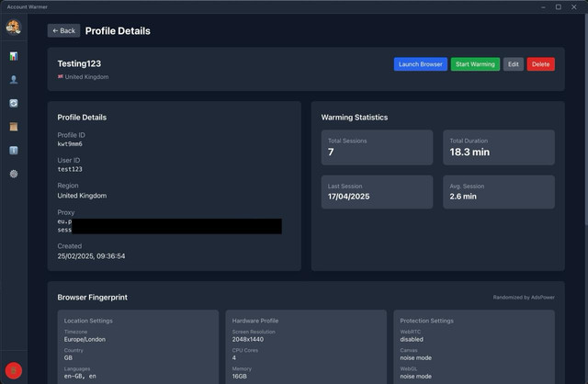
Task: Open the settings gear sidebar icon
Action: point(14,174)
